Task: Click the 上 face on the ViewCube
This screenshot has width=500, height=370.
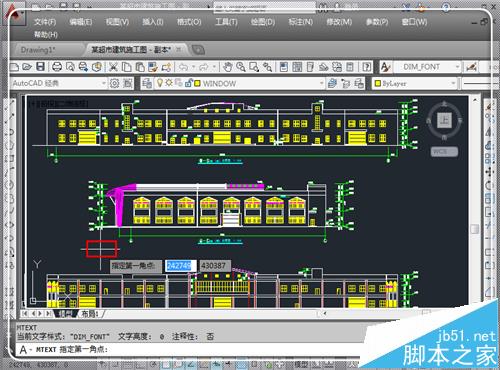Action: 444,120
